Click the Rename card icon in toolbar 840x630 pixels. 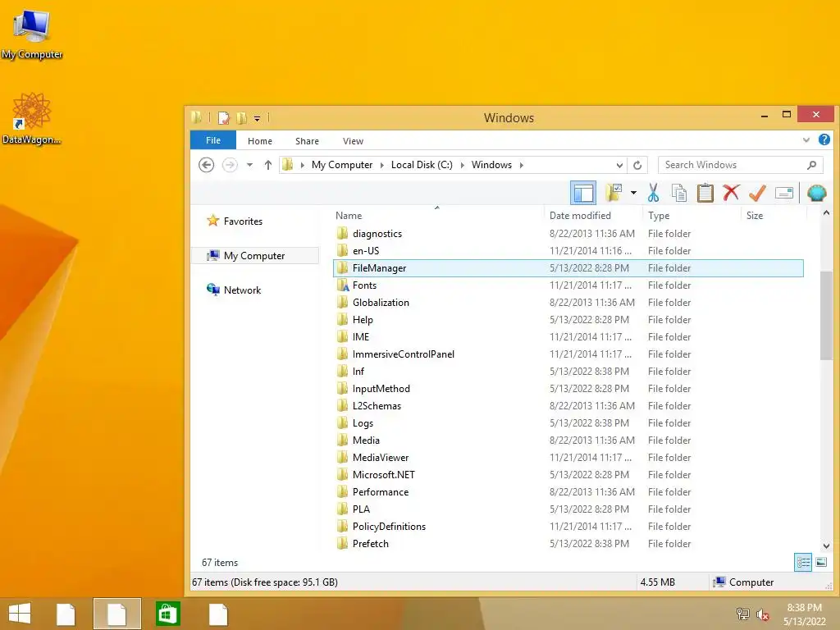(783, 193)
